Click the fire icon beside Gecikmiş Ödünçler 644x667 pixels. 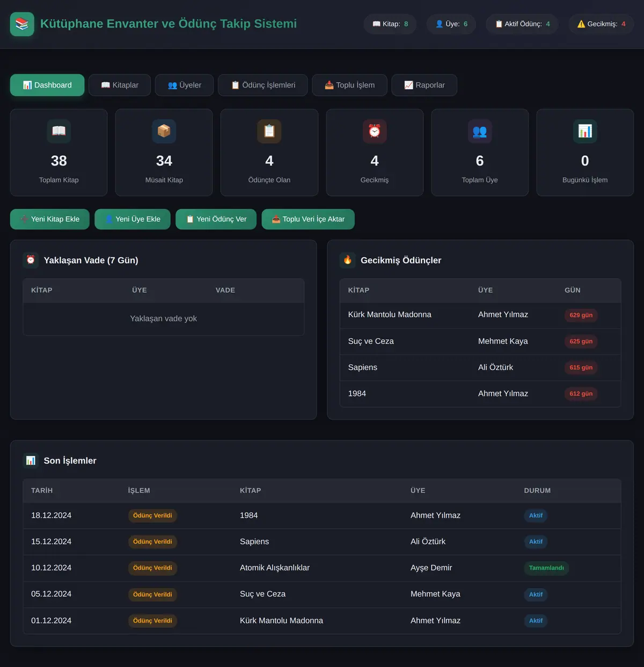point(348,260)
